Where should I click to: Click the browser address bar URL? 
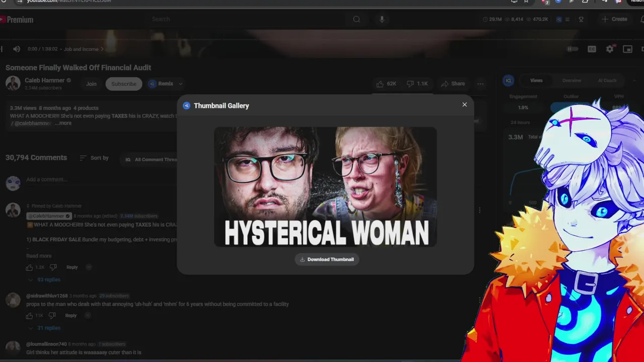point(69,1)
